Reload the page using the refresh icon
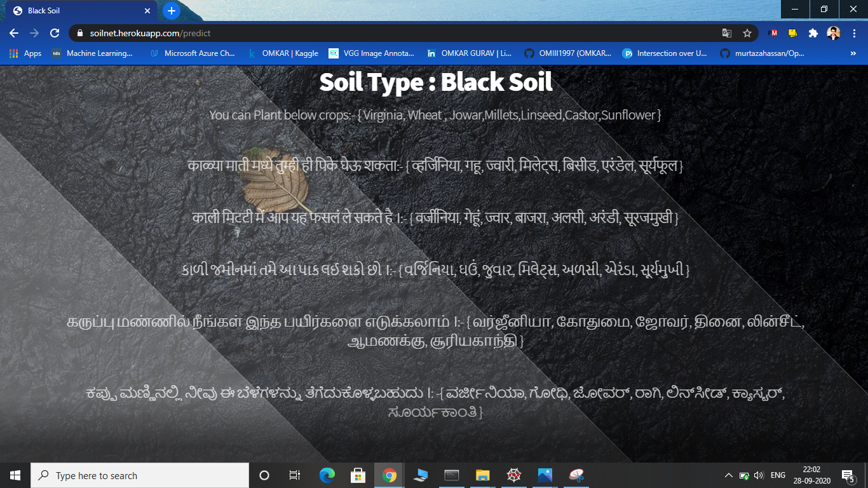The width and height of the screenshot is (868, 488). point(55,33)
